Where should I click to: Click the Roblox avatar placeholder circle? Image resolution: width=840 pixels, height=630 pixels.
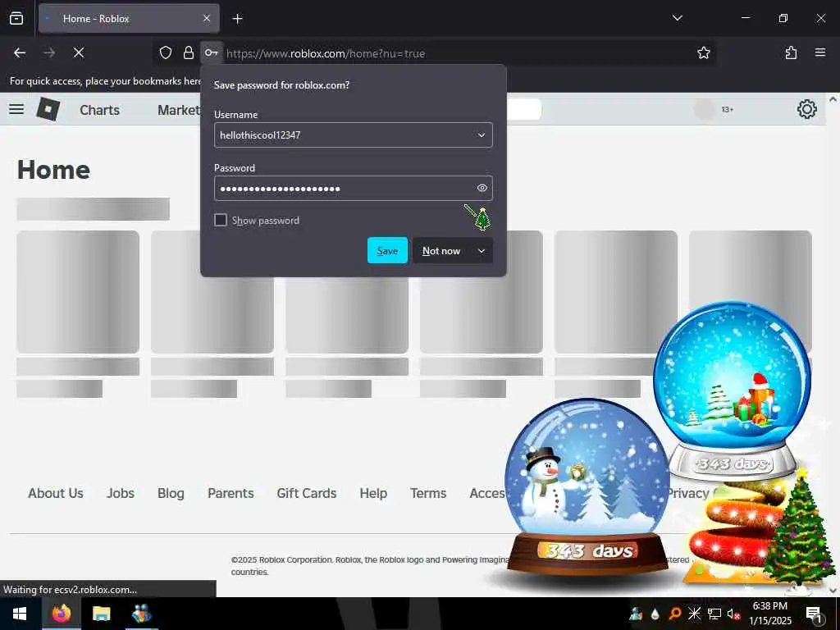(x=704, y=109)
